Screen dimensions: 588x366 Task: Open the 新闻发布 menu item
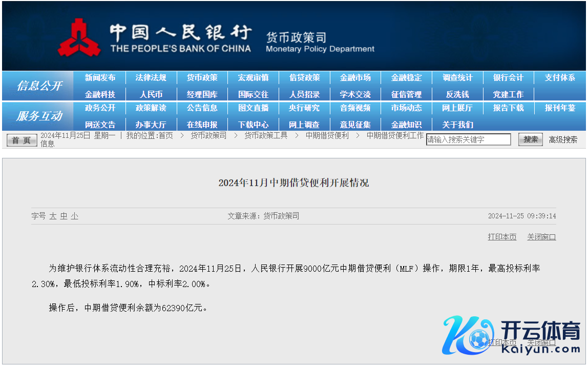(100, 78)
